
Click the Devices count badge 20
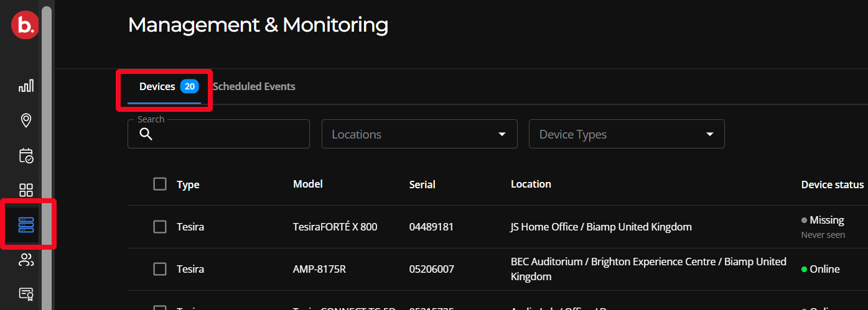(189, 86)
